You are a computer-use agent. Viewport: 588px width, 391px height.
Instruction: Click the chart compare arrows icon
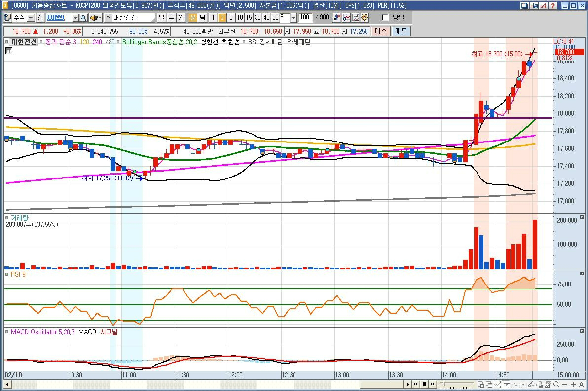tap(337, 18)
